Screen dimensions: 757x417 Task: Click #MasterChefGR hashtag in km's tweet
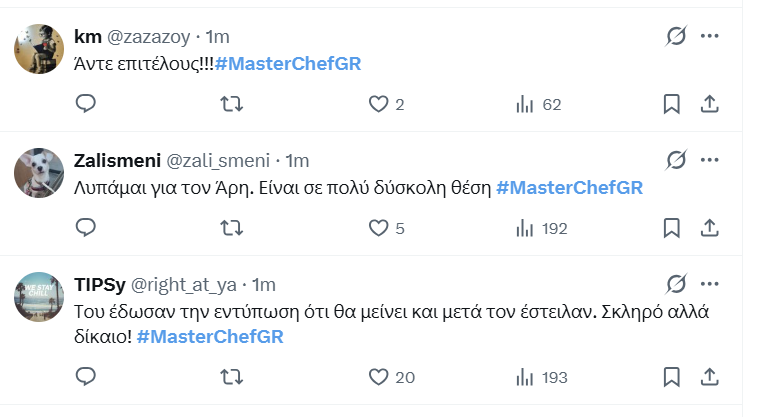[288, 64]
